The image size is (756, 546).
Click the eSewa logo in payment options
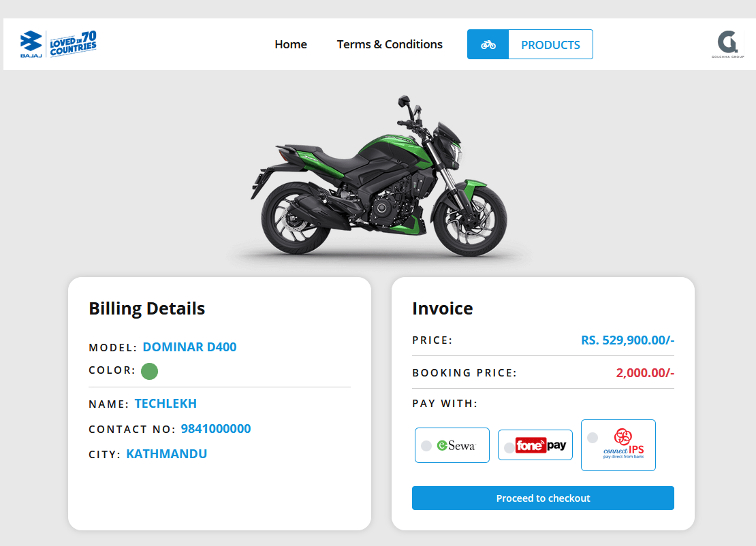tap(456, 445)
